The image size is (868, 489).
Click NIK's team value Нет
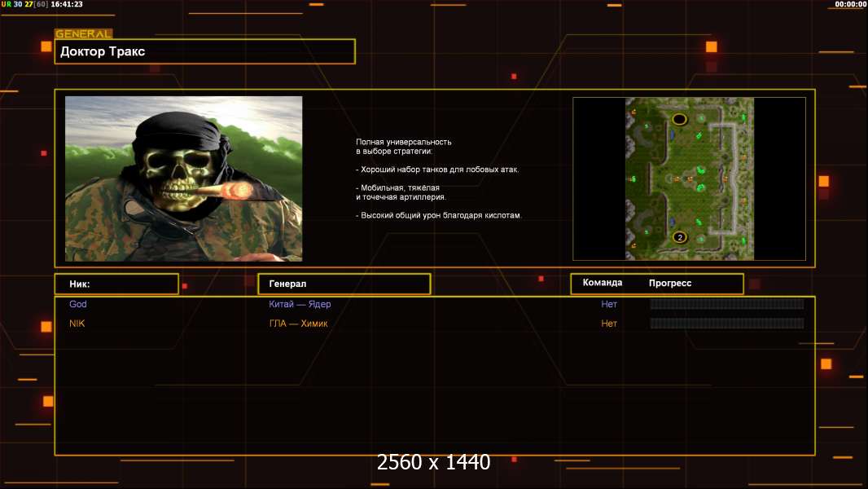pyautogui.click(x=609, y=324)
